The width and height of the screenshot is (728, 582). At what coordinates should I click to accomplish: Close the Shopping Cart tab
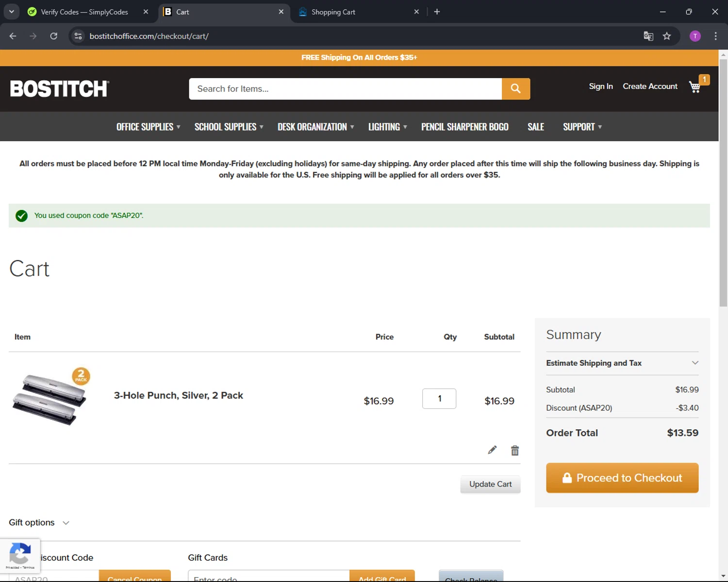point(416,12)
